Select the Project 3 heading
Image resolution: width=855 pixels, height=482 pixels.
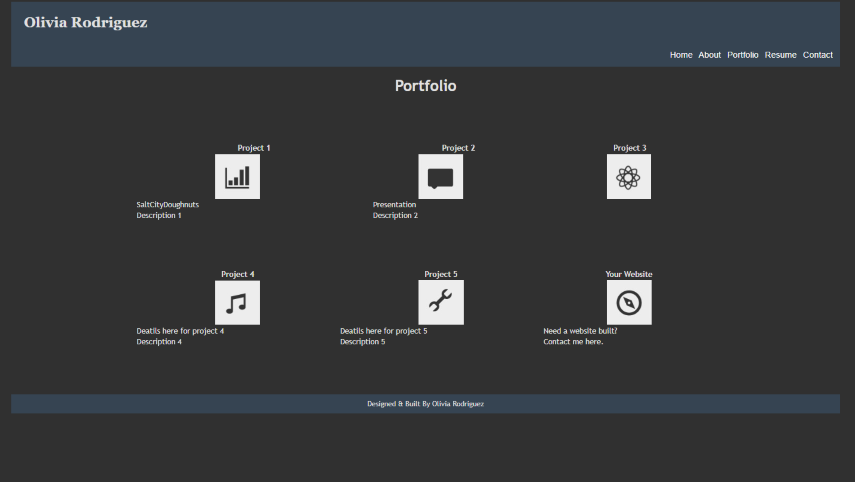tap(630, 148)
